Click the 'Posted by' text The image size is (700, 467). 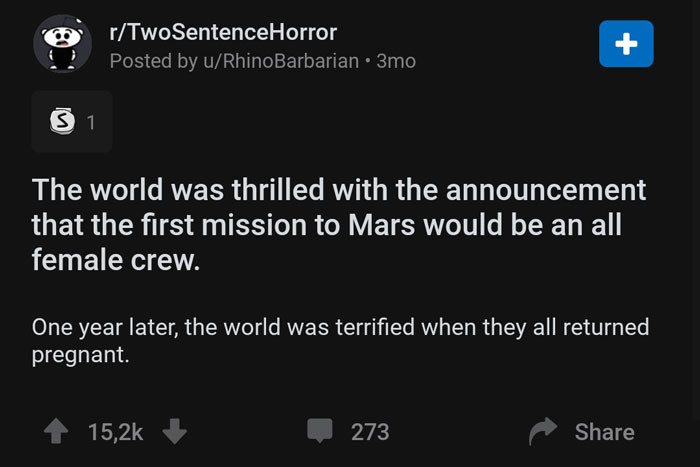(154, 61)
